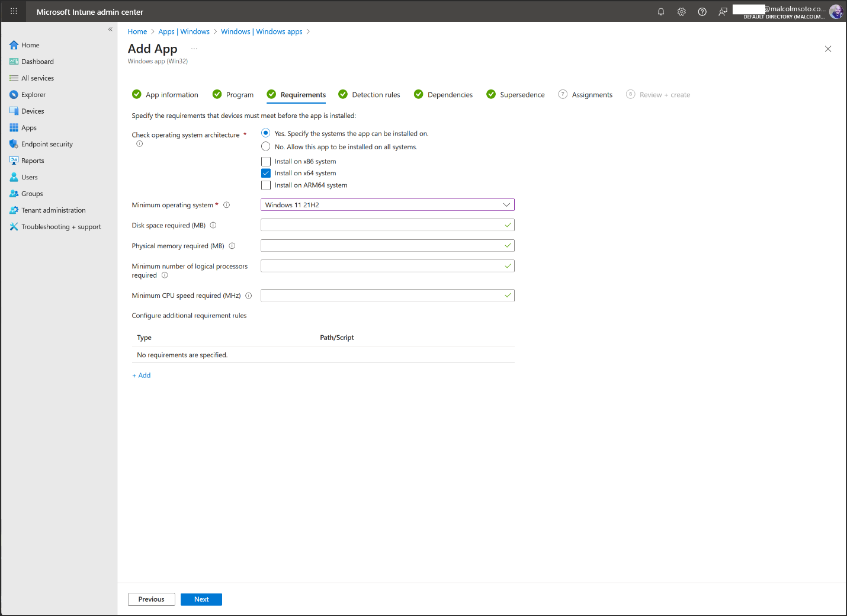Navigate to Groups in the sidebar

31,194
